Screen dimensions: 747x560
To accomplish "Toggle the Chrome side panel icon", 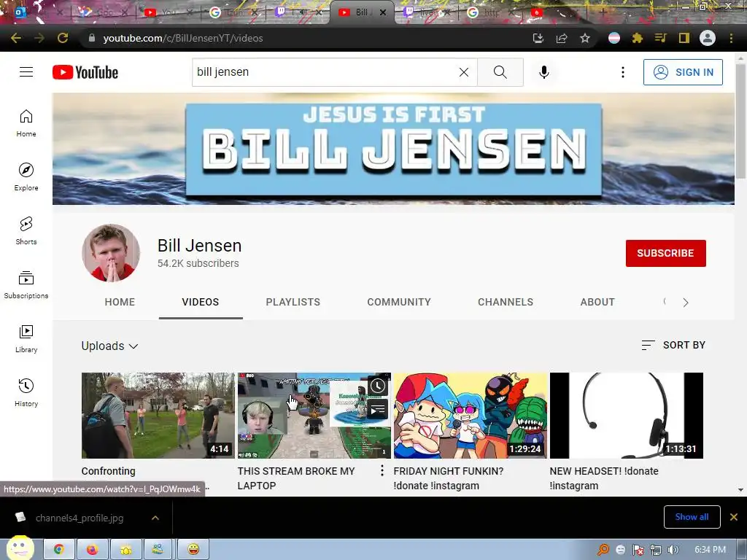I will [x=684, y=38].
